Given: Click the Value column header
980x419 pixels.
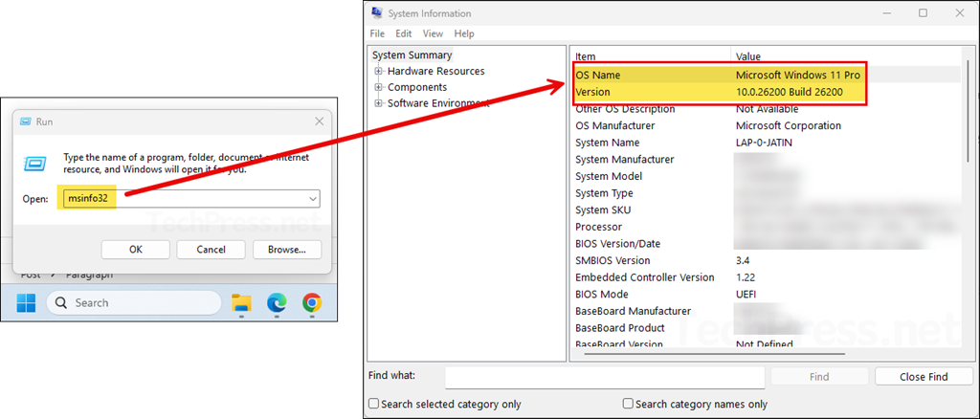Looking at the screenshot, I should tap(847, 56).
